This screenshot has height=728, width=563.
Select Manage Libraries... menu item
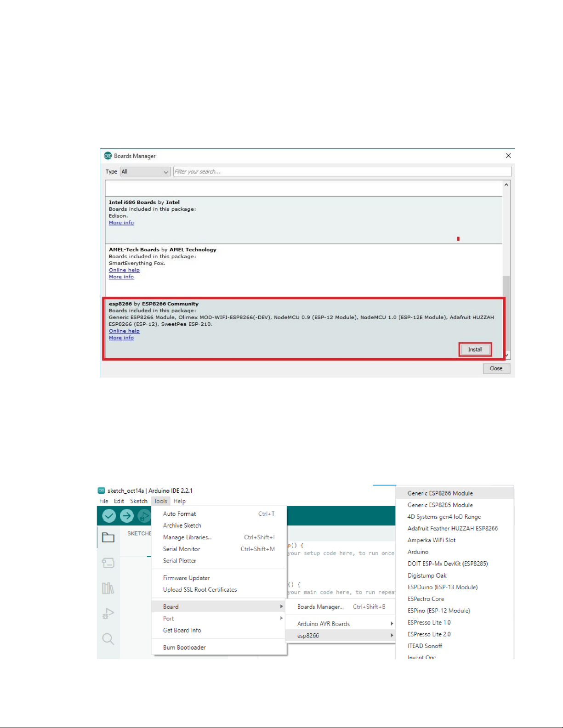219,537
